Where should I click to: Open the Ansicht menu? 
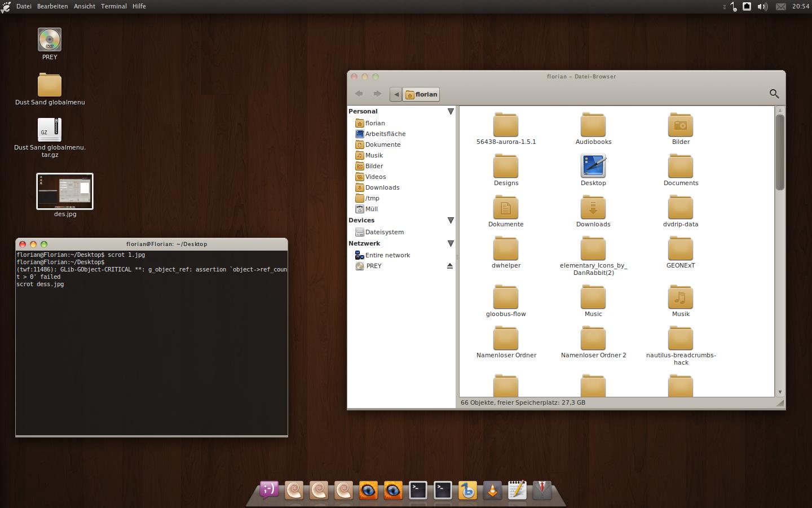(x=85, y=6)
